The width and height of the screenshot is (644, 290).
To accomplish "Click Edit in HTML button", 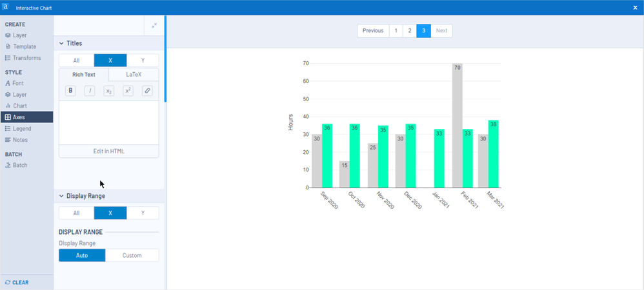I will [109, 151].
